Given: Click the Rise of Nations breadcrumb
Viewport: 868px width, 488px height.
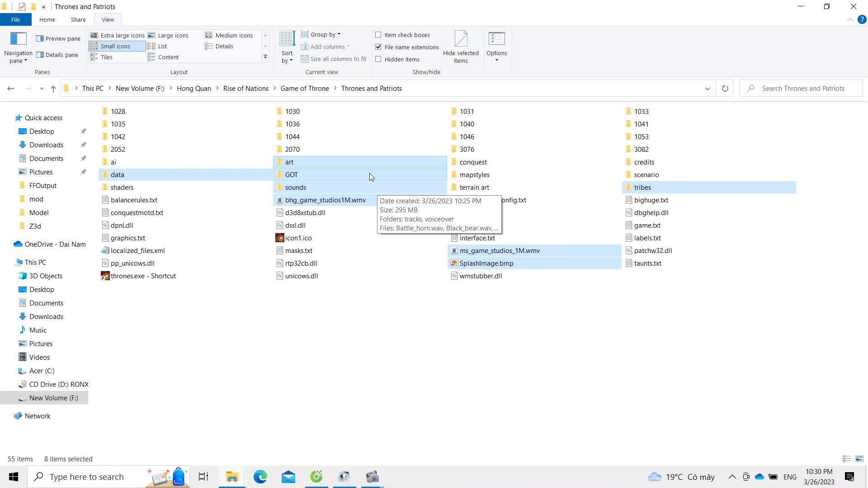Looking at the screenshot, I should click(x=246, y=89).
